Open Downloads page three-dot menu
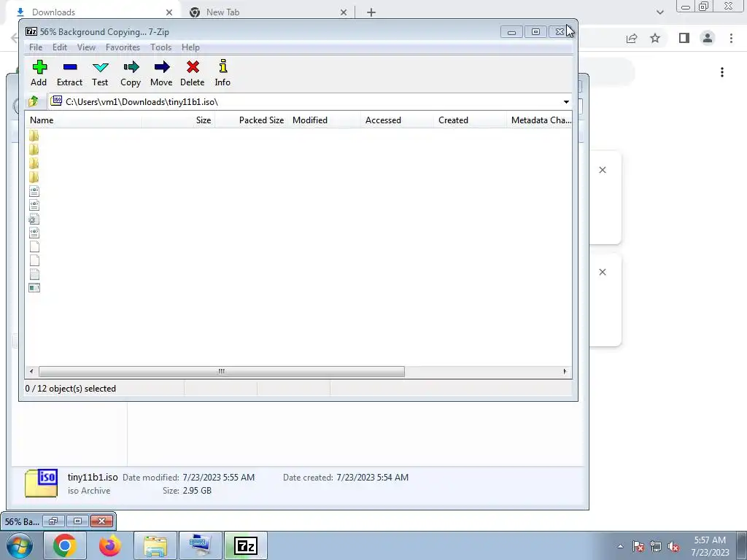747x560 pixels. click(x=722, y=72)
